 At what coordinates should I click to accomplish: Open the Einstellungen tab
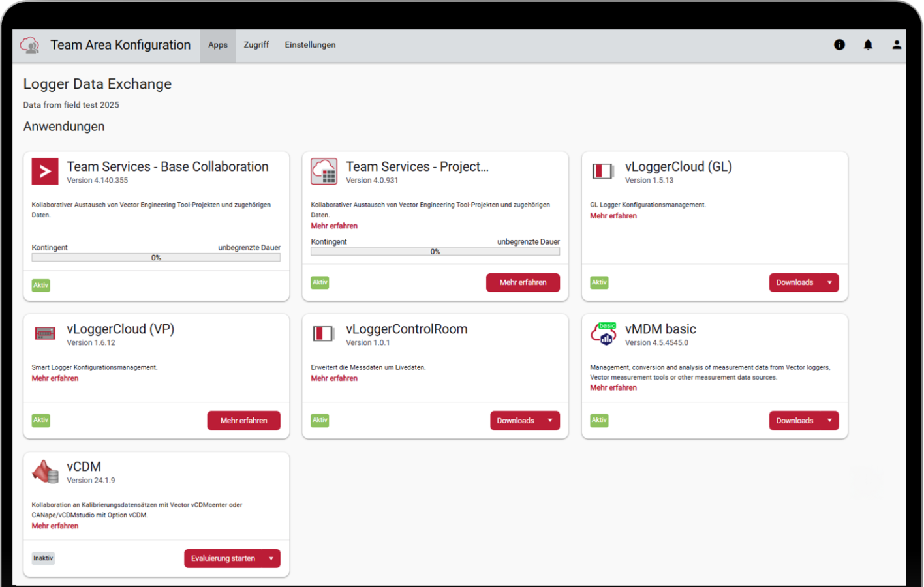[x=310, y=45]
